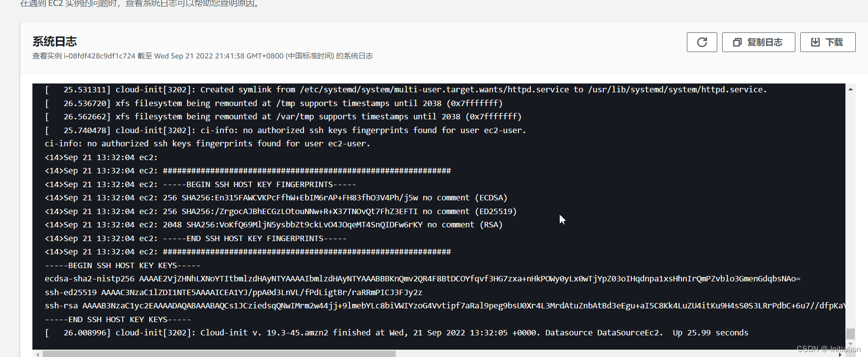
Task: Click the vertical scrollbar thumb of the log
Action: [x=850, y=333]
